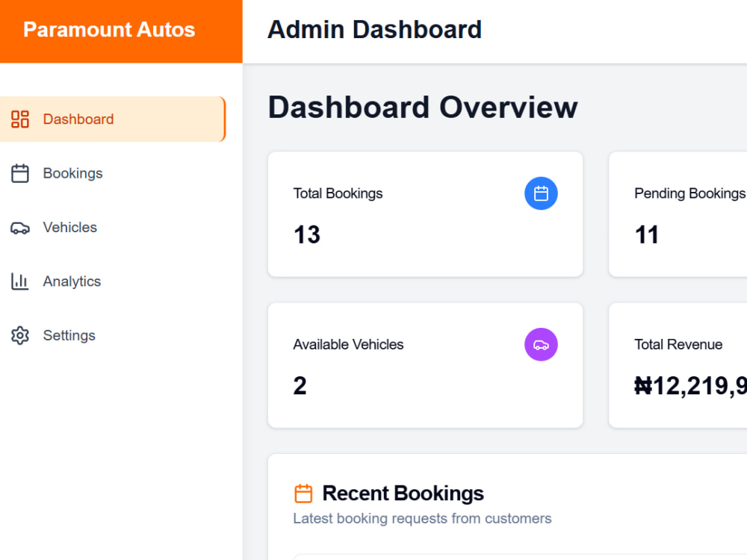Screen dimensions: 747x560
Task: Click the Pending Bookings count 11
Action: tap(647, 234)
